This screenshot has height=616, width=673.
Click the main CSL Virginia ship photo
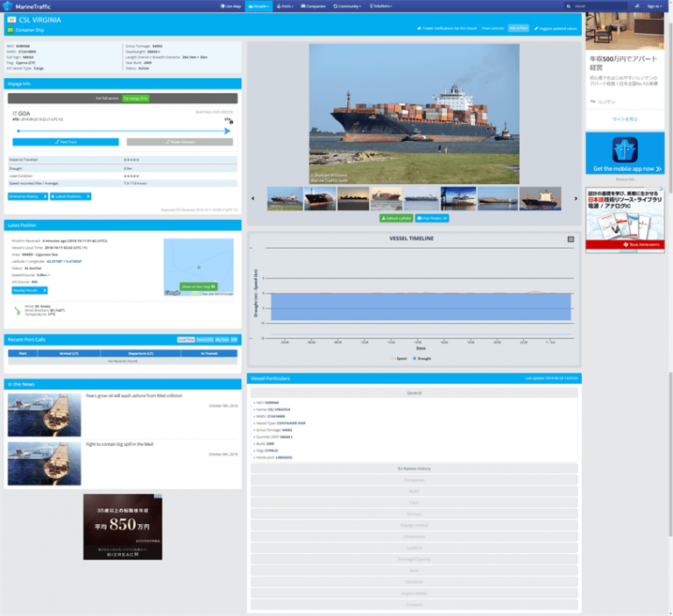click(x=414, y=114)
